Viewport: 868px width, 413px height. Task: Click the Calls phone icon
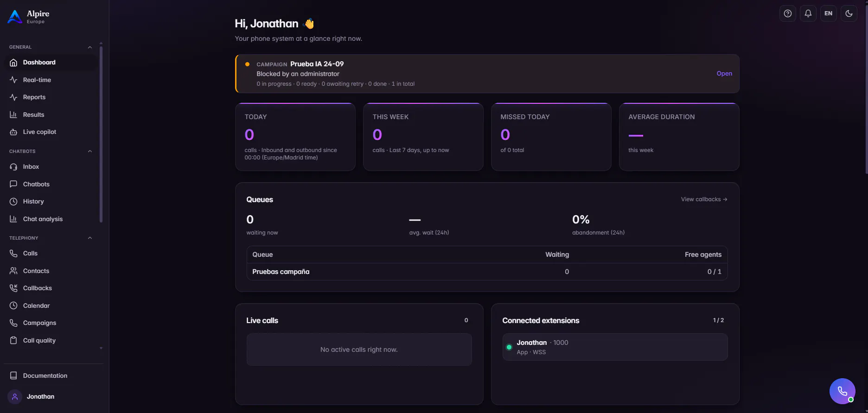click(x=13, y=254)
